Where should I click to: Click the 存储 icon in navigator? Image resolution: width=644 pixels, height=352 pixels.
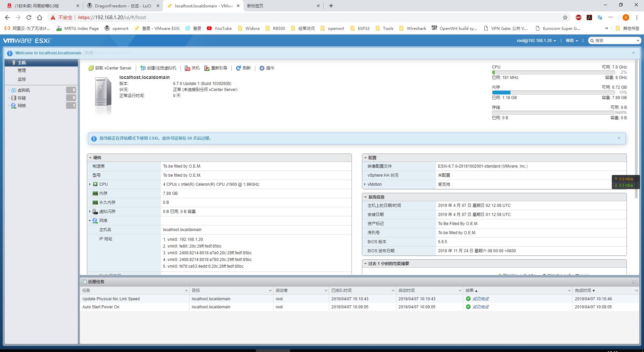point(14,98)
